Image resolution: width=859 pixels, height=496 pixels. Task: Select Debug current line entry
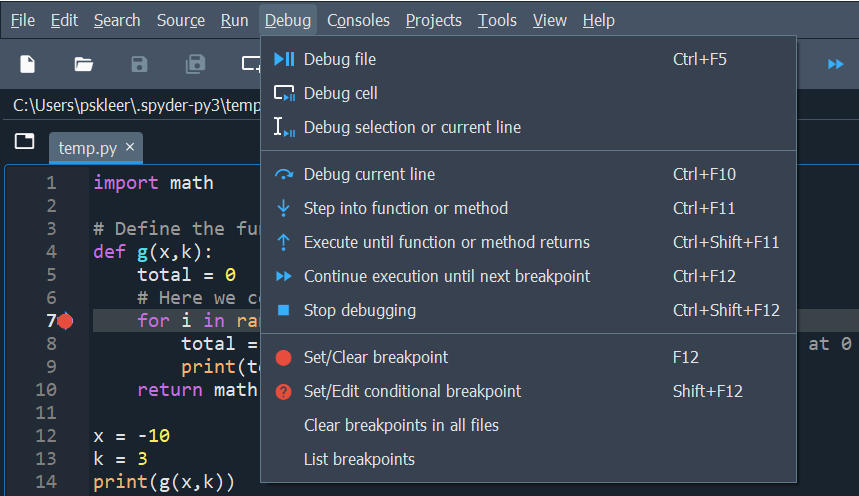(528, 174)
